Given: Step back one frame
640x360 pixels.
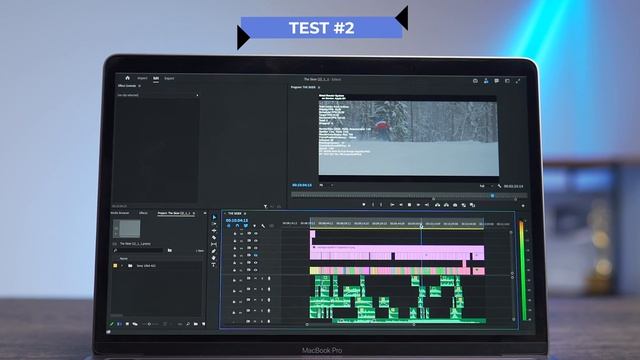Looking at the screenshot, I should tap(401, 204).
